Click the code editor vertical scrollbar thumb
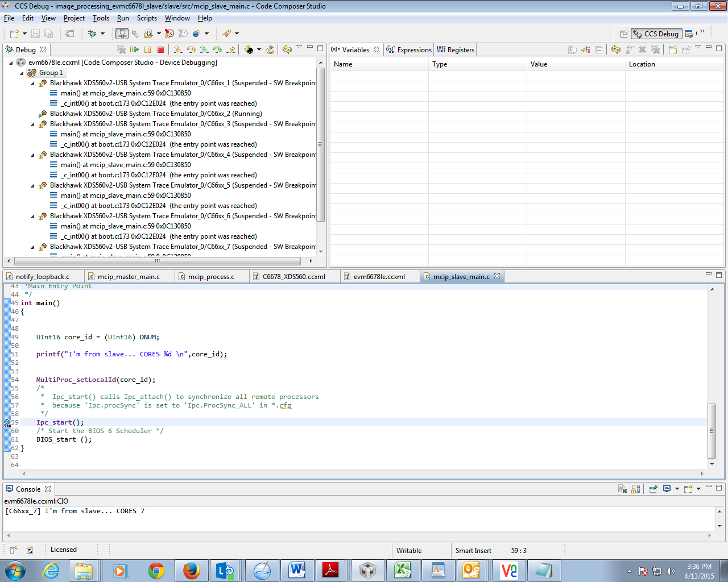728x582 pixels. click(x=712, y=430)
